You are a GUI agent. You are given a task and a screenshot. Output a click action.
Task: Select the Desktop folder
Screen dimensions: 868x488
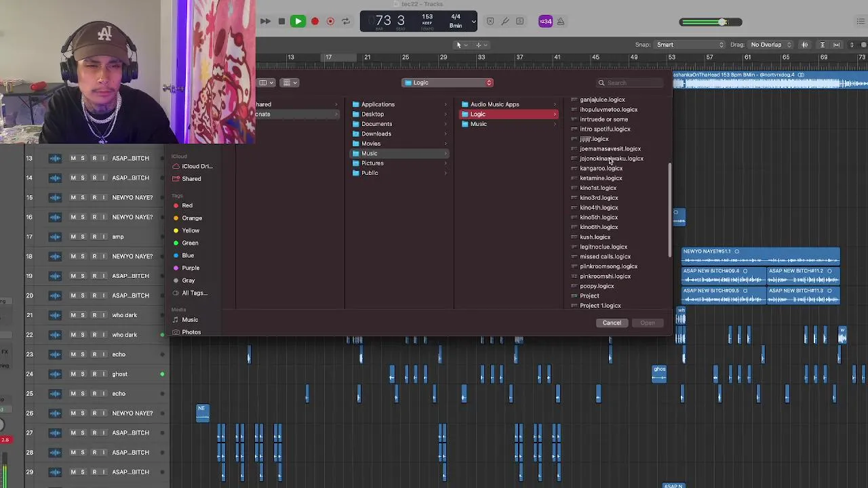(x=399, y=114)
